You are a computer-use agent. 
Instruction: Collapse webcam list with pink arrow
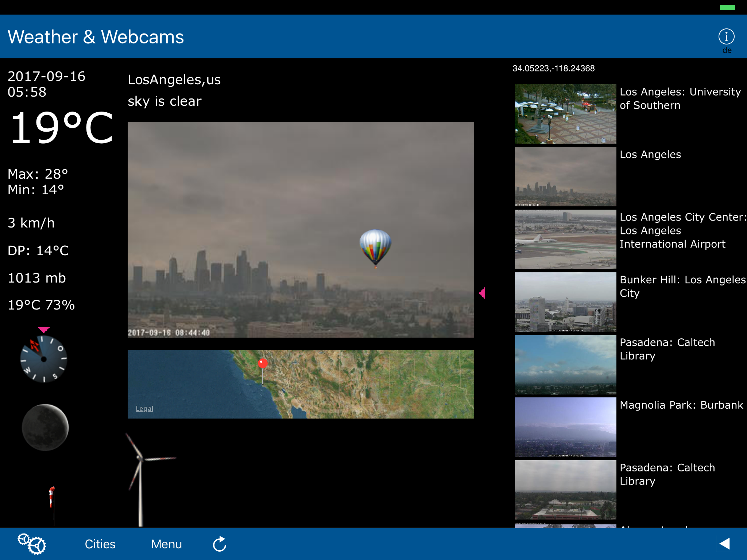tap(483, 293)
